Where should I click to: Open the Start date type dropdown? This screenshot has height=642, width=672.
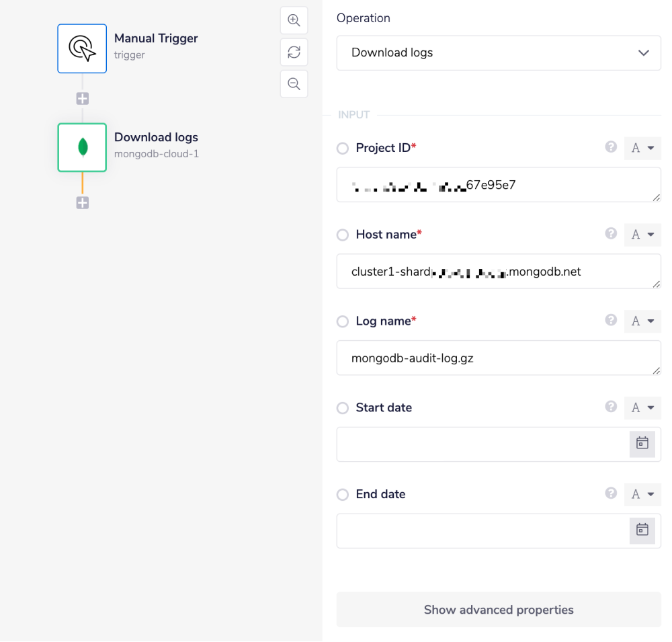tap(642, 407)
